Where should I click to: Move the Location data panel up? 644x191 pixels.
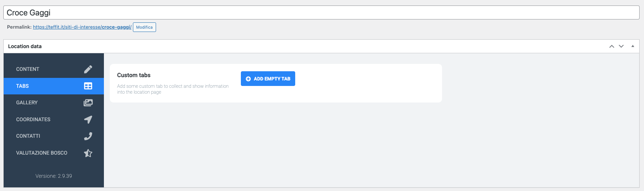click(612, 46)
